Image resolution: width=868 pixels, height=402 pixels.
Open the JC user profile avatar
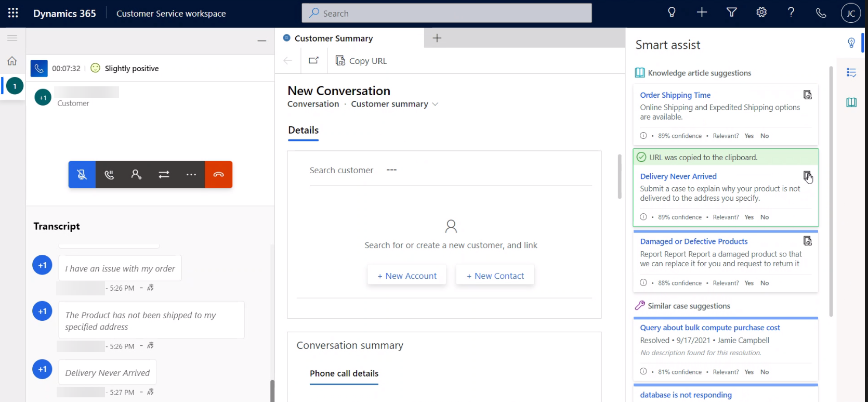click(x=851, y=13)
